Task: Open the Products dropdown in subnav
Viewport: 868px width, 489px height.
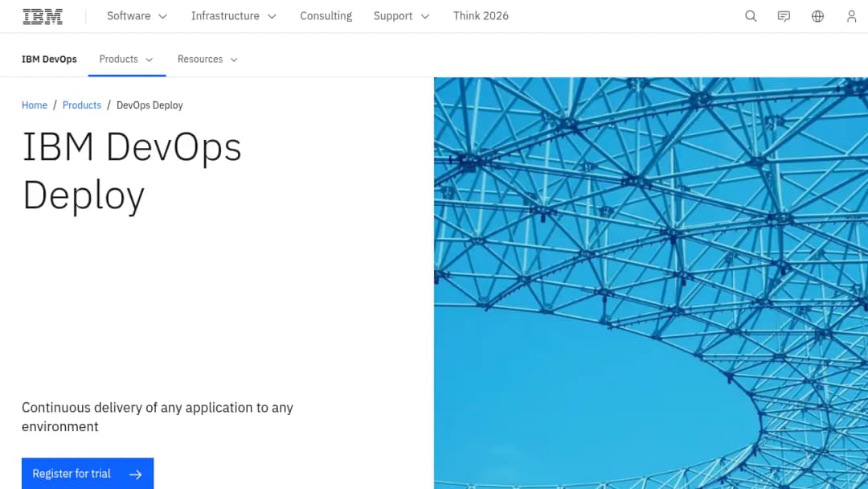Action: pos(126,60)
